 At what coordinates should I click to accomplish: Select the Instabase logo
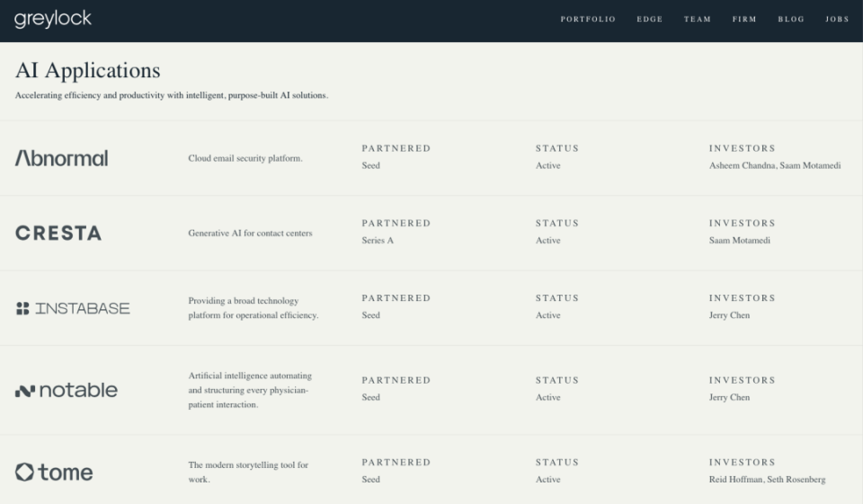[73, 308]
